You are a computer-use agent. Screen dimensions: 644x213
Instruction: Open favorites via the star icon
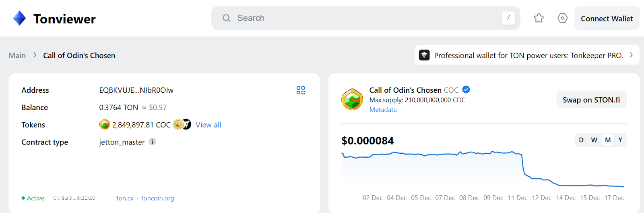(539, 18)
